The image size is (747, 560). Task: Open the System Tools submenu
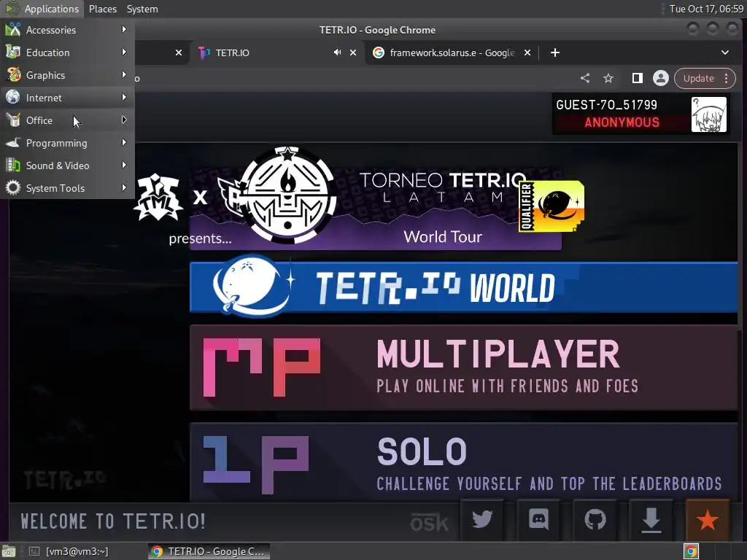click(66, 188)
